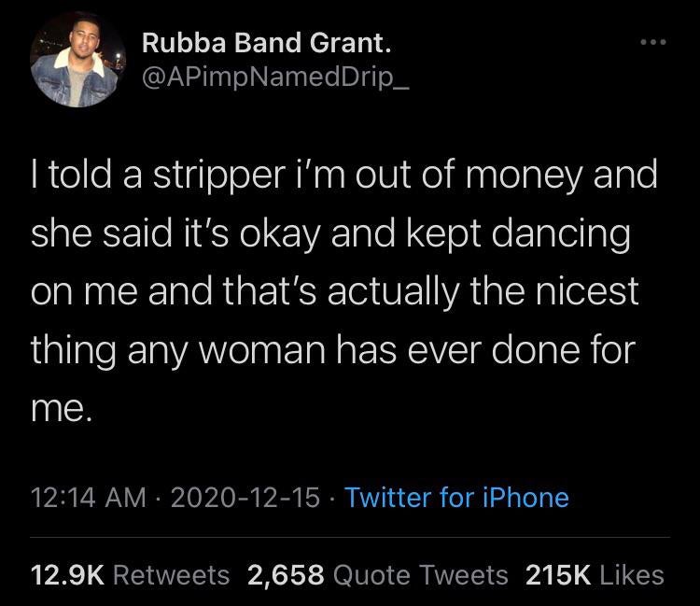Click the tweet line starting "I told a stripper"
This screenshot has height=606, width=700.
[345, 175]
